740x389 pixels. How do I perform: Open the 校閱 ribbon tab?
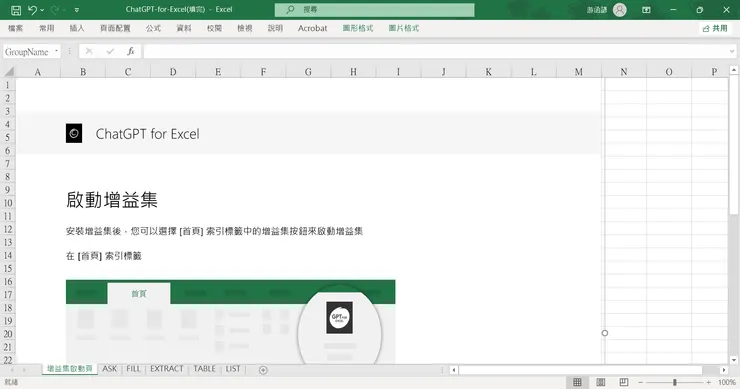coord(214,28)
